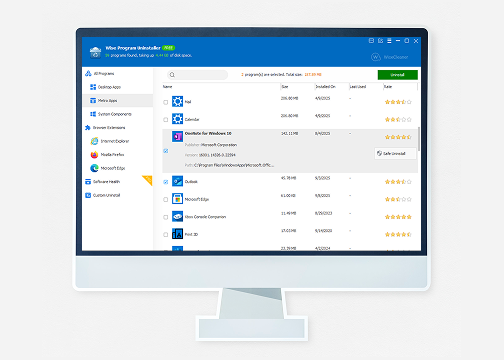Click the Metro Apps sidebar icon
This screenshot has height=360, width=504.
click(x=93, y=100)
